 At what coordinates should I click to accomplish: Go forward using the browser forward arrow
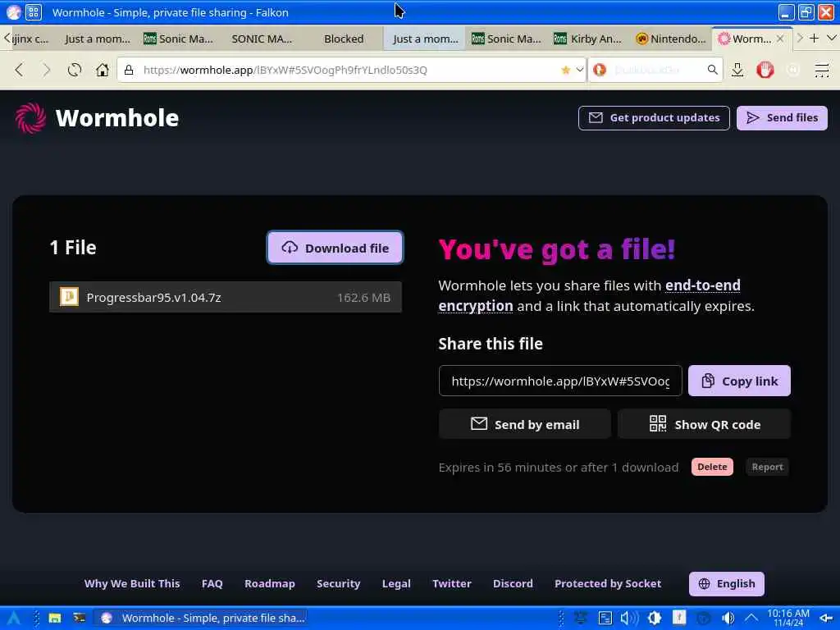(47, 70)
